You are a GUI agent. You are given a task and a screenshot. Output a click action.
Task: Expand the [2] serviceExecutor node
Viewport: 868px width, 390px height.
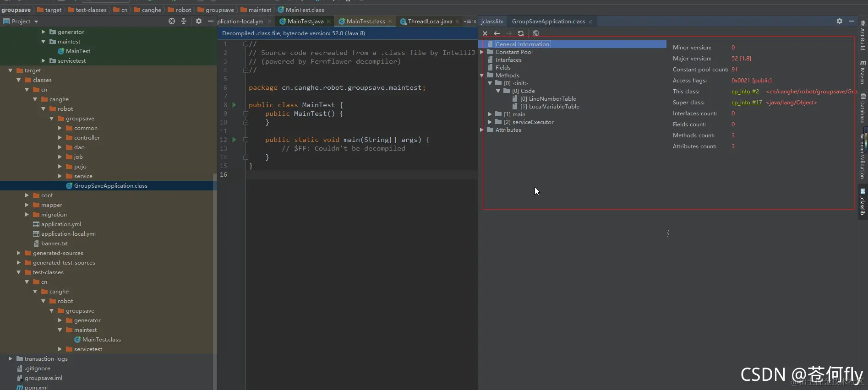tap(490, 122)
